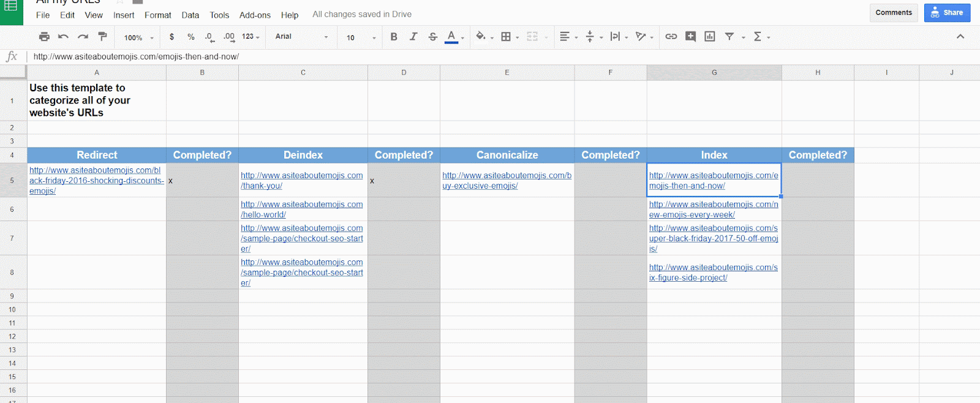Open the buy-exclusive-emojis URL link
Image resolution: width=980 pixels, height=403 pixels.
point(507,181)
